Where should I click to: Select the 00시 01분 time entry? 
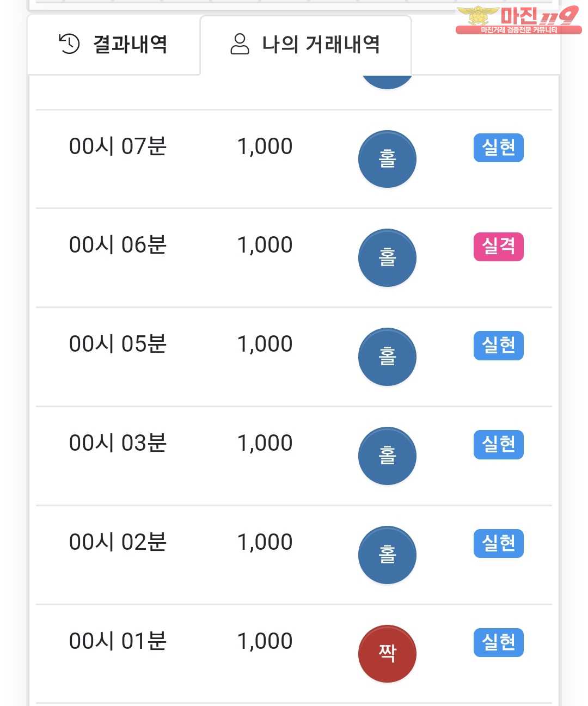[118, 641]
